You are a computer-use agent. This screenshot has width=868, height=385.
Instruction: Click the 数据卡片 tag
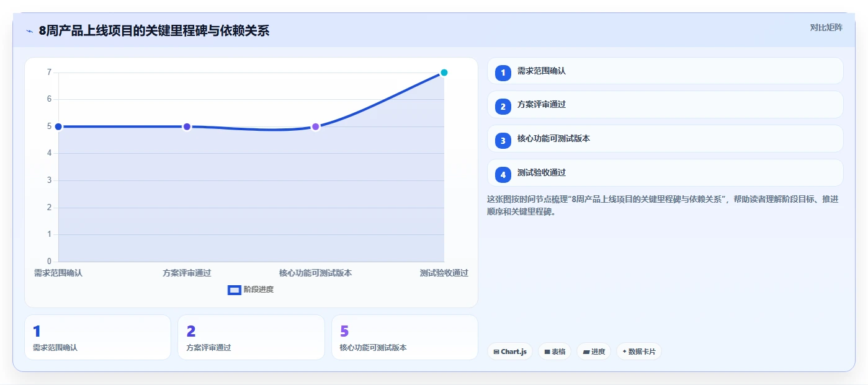[638, 352]
